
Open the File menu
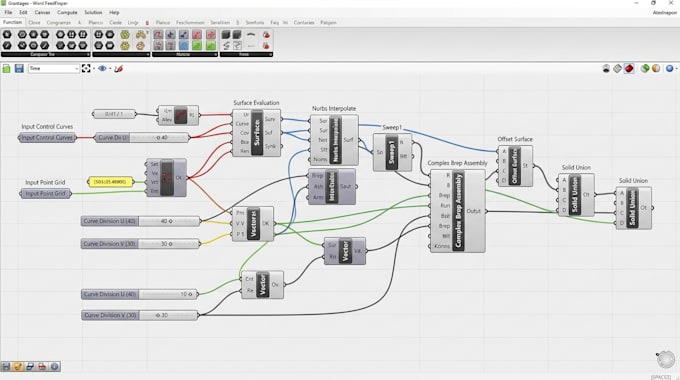pos(8,13)
